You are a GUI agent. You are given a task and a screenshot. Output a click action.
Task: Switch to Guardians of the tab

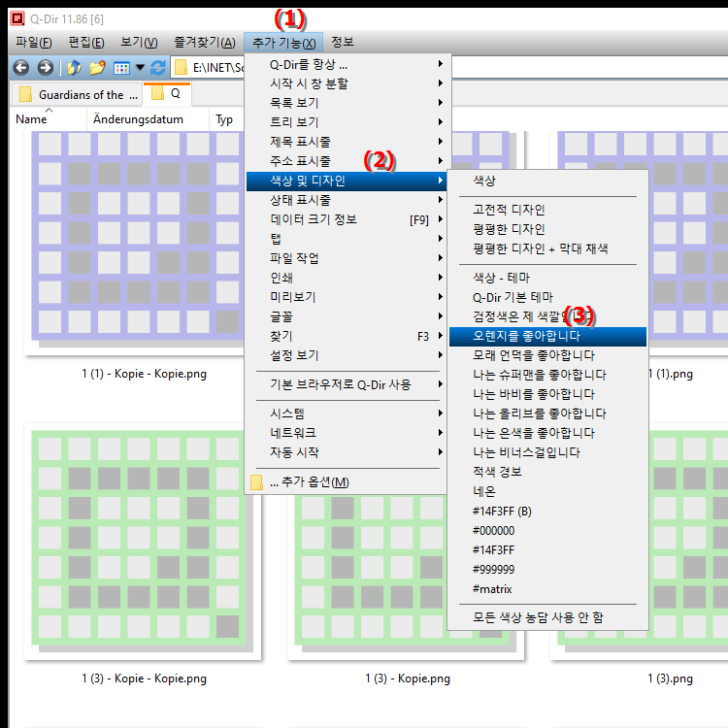(81, 94)
